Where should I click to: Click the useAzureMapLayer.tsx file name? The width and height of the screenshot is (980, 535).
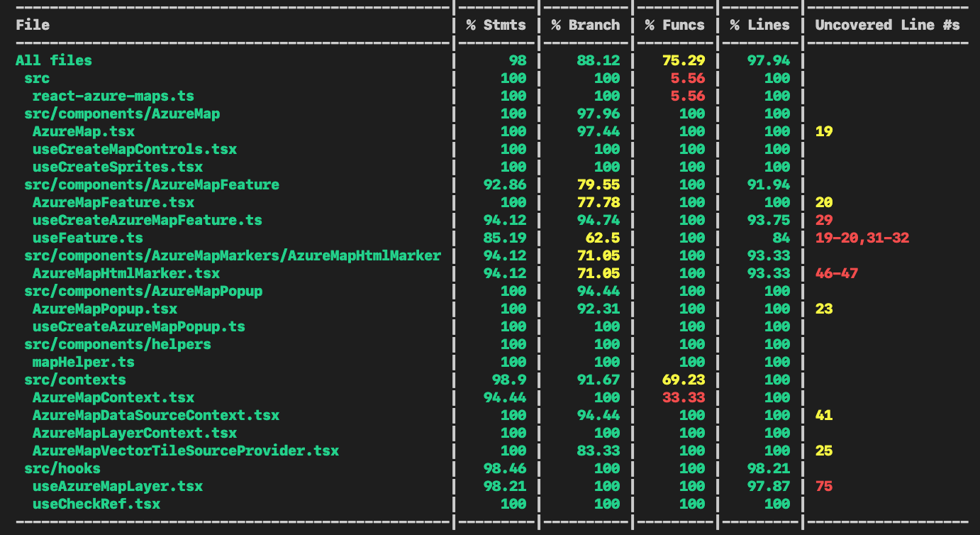118,486
